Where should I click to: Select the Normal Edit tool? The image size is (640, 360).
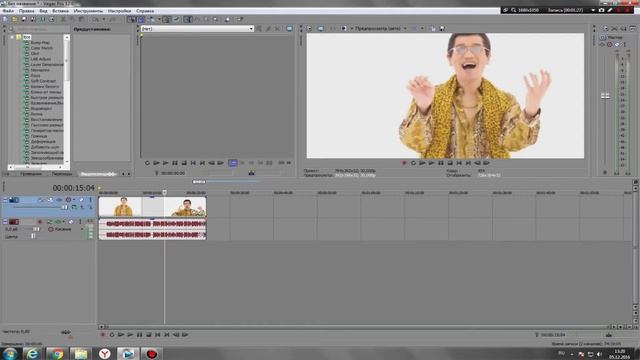click(x=188, y=19)
